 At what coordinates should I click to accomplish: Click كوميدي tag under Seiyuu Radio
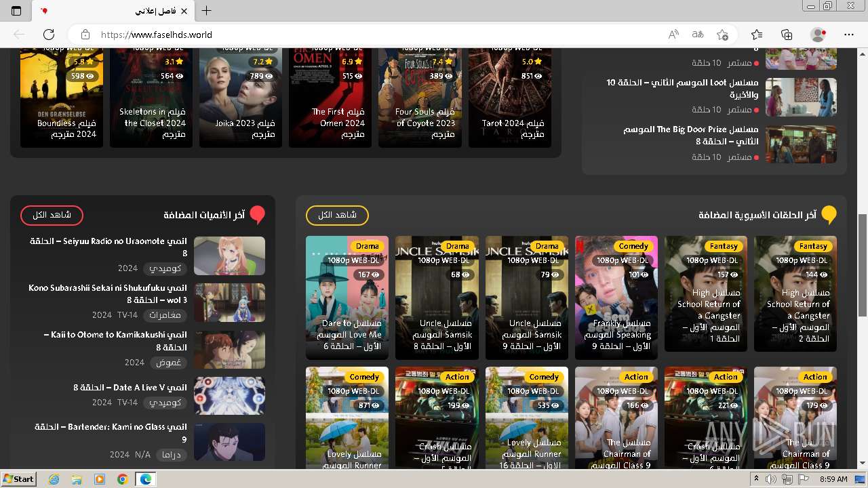tap(166, 268)
